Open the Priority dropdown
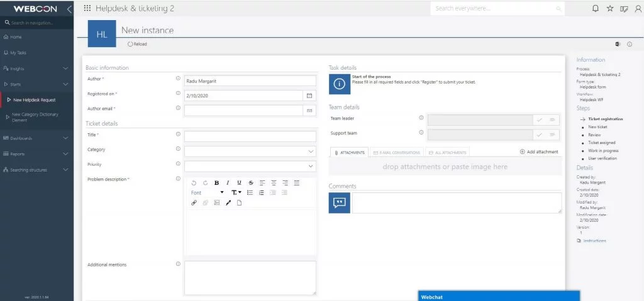Image resolution: width=644 pixels, height=301 pixels. 250,167
